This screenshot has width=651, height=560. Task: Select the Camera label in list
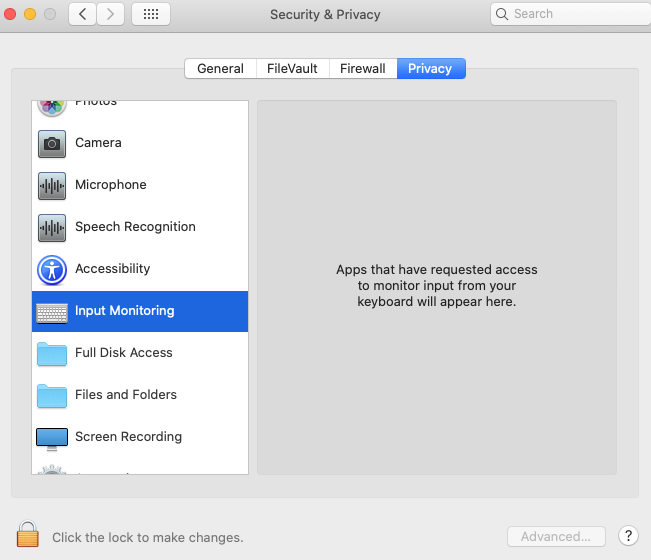coord(98,143)
